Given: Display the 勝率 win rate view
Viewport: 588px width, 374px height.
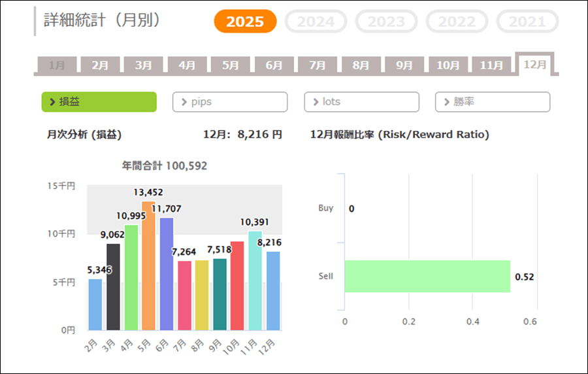Looking at the screenshot, I should (493, 102).
